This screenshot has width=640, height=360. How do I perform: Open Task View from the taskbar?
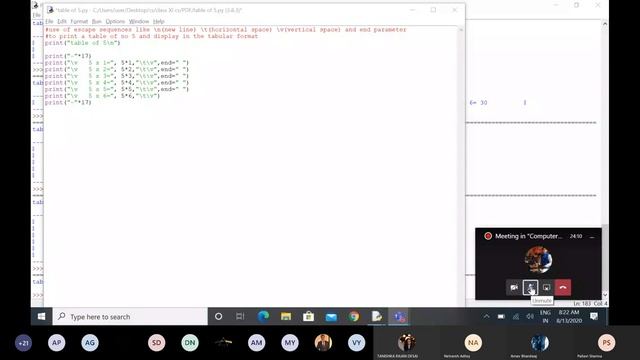click(240, 316)
